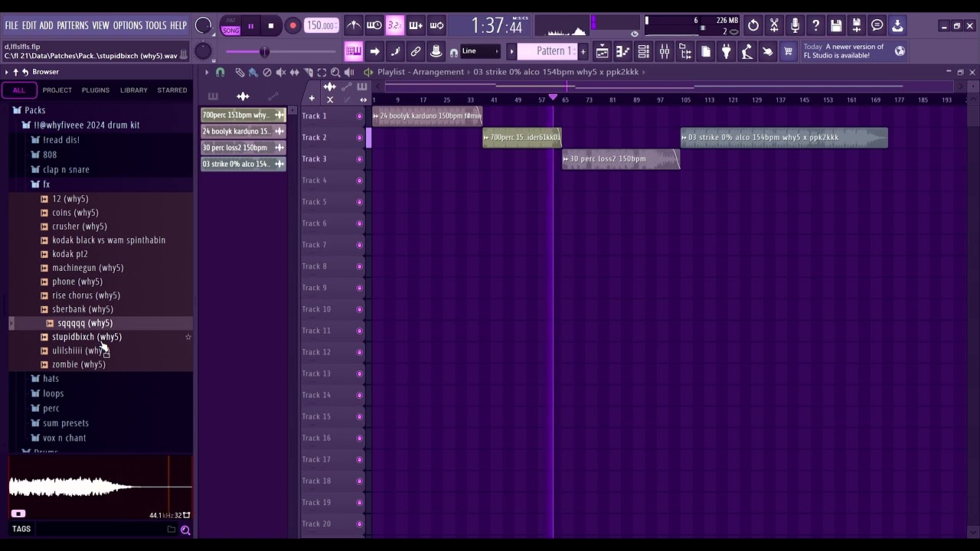Viewport: 980px width, 551px height.
Task: Toggle Track 2 mute switch
Action: click(359, 138)
